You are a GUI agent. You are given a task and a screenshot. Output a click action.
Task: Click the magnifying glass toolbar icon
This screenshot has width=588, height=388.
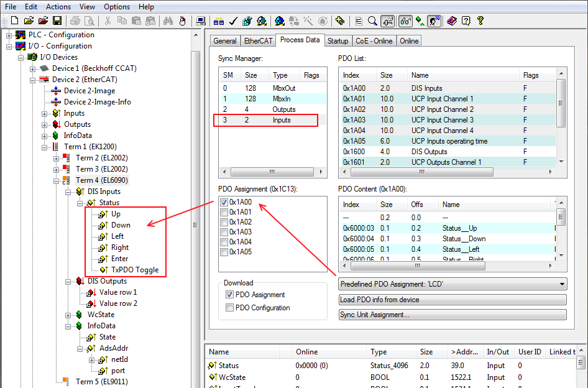372,21
